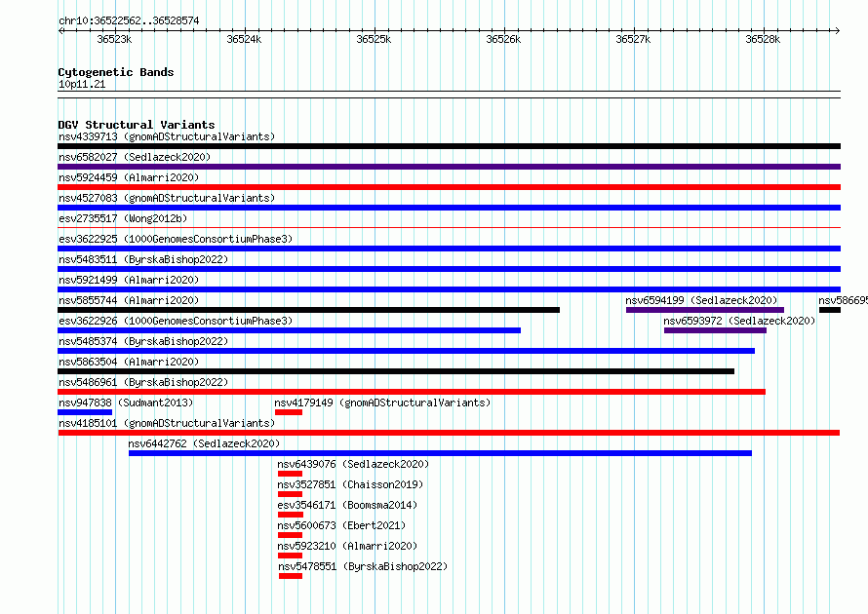Click the DGV Structural Variants track title
868x614 pixels.
(x=137, y=125)
